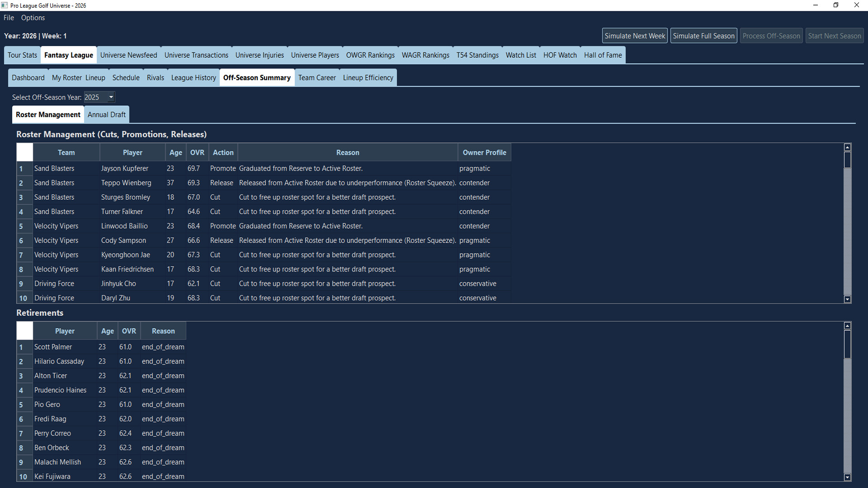Switch to the My Roster tab
This screenshot has width=868, height=488.
[x=66, y=77]
